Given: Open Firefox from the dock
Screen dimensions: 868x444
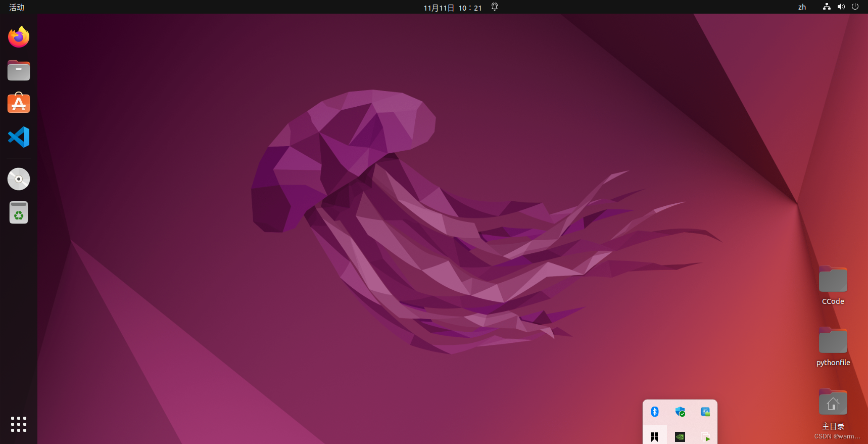Looking at the screenshot, I should 19,37.
